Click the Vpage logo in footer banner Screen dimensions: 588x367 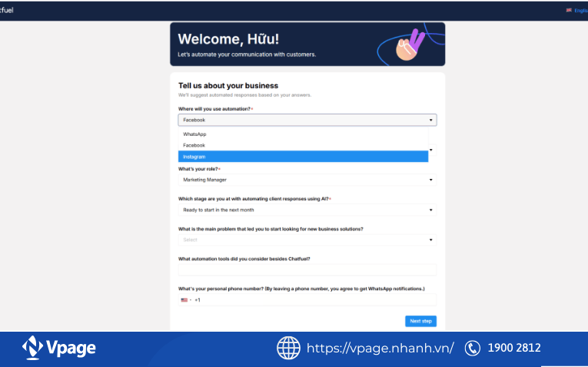59,348
